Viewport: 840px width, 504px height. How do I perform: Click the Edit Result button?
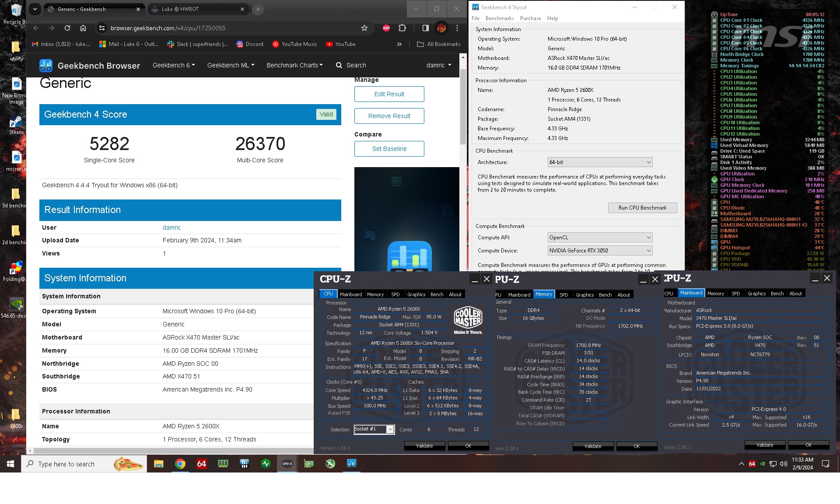[389, 94]
